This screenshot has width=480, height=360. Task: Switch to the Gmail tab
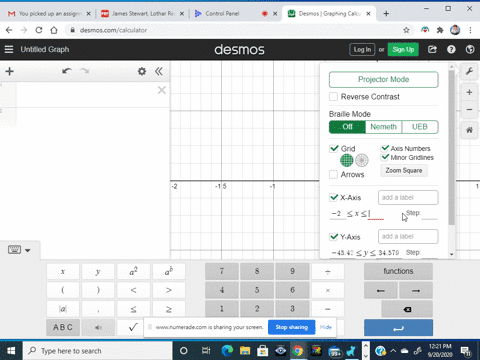pyautogui.click(x=49, y=14)
